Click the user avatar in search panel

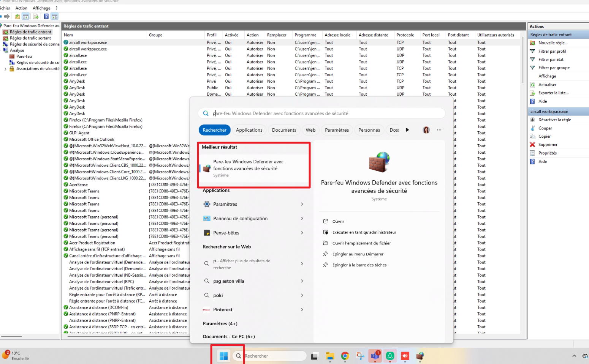pyautogui.click(x=426, y=130)
